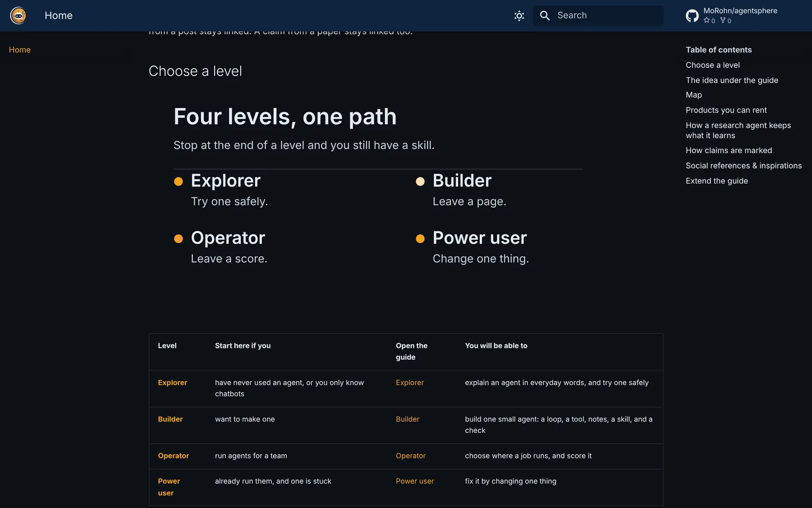Screen dimensions: 812x508
Task: Click 'Four levels, one path' title
Action: [x=285, y=117]
